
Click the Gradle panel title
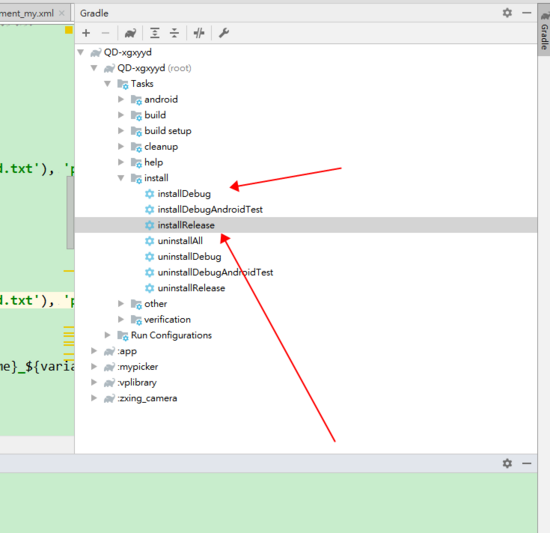(94, 13)
